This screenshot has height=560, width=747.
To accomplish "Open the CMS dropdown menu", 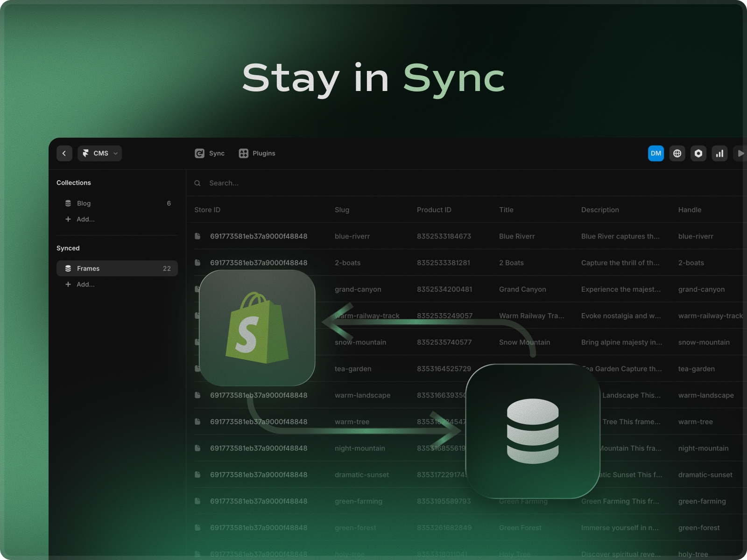I will (100, 154).
